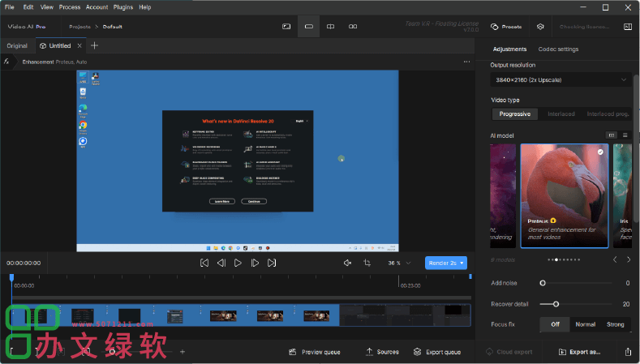
Task: Set video type to Interlaced prog.
Action: (x=608, y=113)
